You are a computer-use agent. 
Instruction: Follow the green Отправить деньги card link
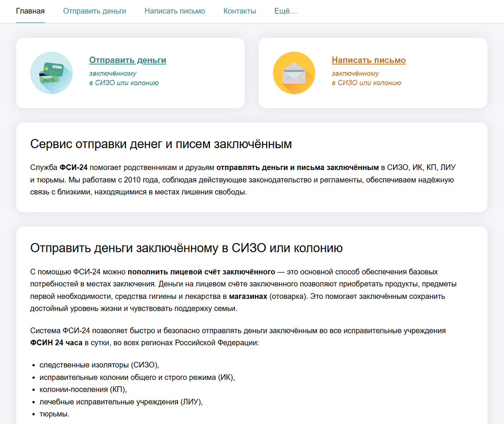pos(128,60)
